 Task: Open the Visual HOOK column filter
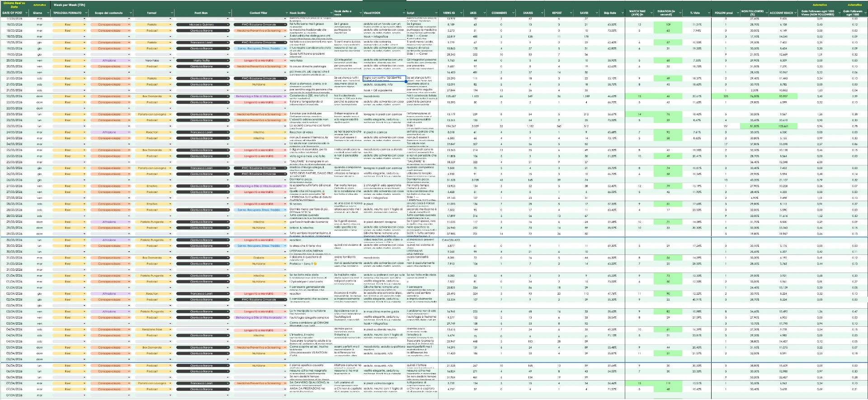tap(403, 13)
